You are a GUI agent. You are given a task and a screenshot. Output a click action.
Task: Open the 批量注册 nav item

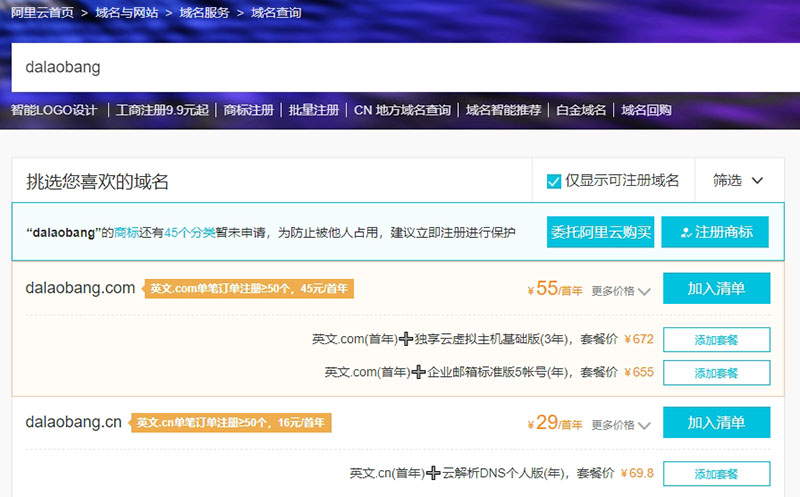click(314, 110)
